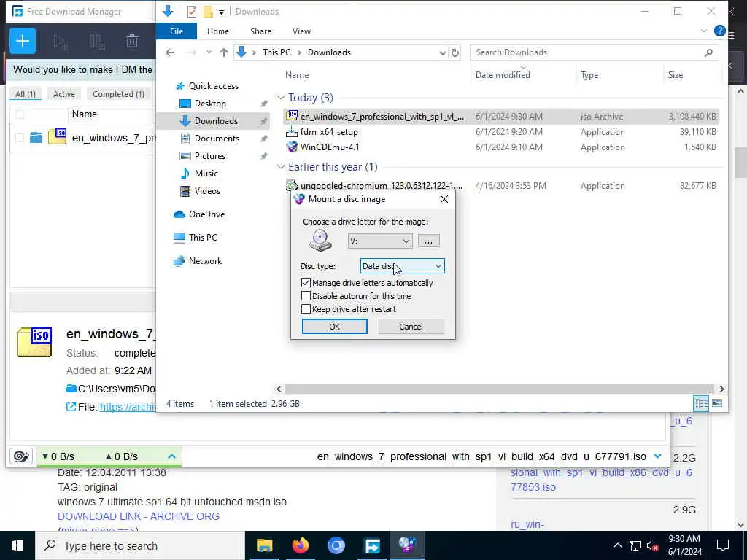Image resolution: width=747 pixels, height=560 pixels.
Task: Open the View ribbon tab
Action: pyautogui.click(x=301, y=31)
